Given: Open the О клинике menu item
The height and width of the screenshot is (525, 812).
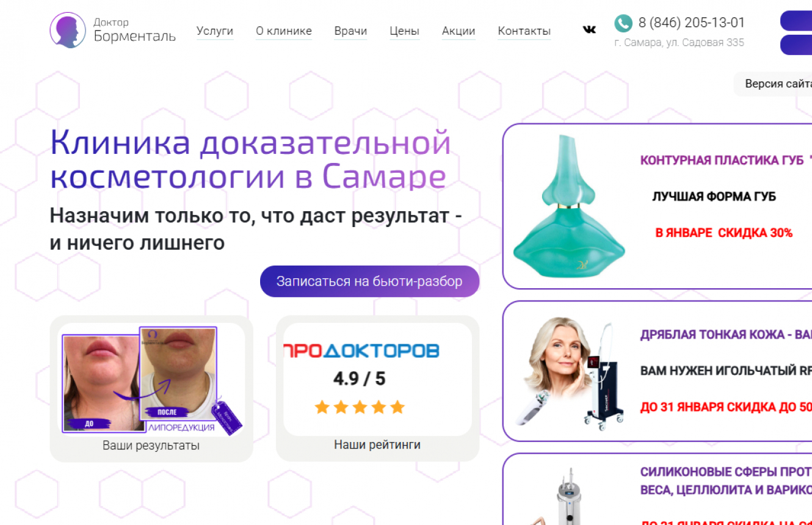Looking at the screenshot, I should [284, 31].
